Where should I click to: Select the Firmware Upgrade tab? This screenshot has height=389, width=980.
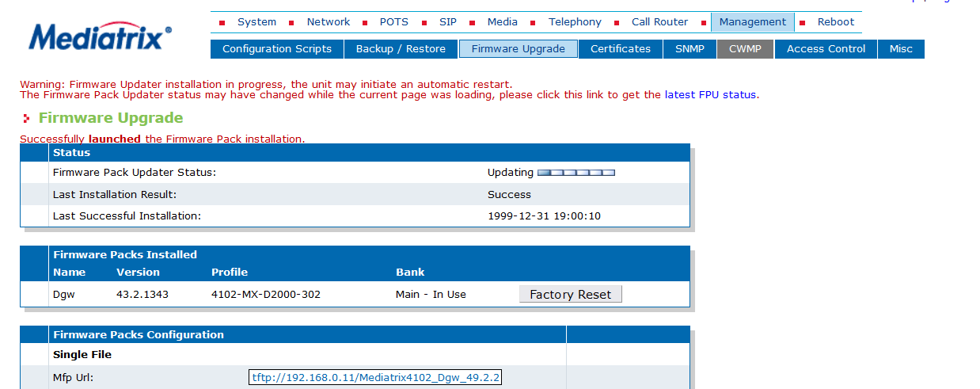518,49
